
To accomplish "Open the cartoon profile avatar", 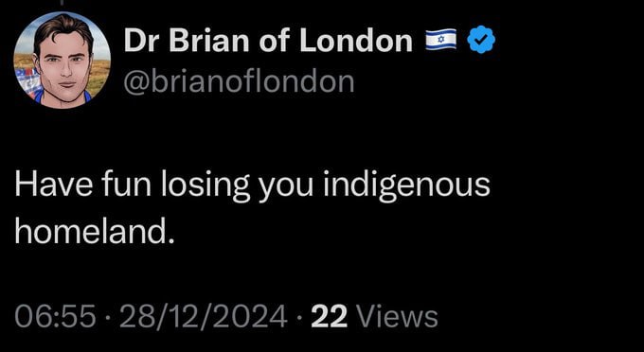I will click(x=62, y=60).
